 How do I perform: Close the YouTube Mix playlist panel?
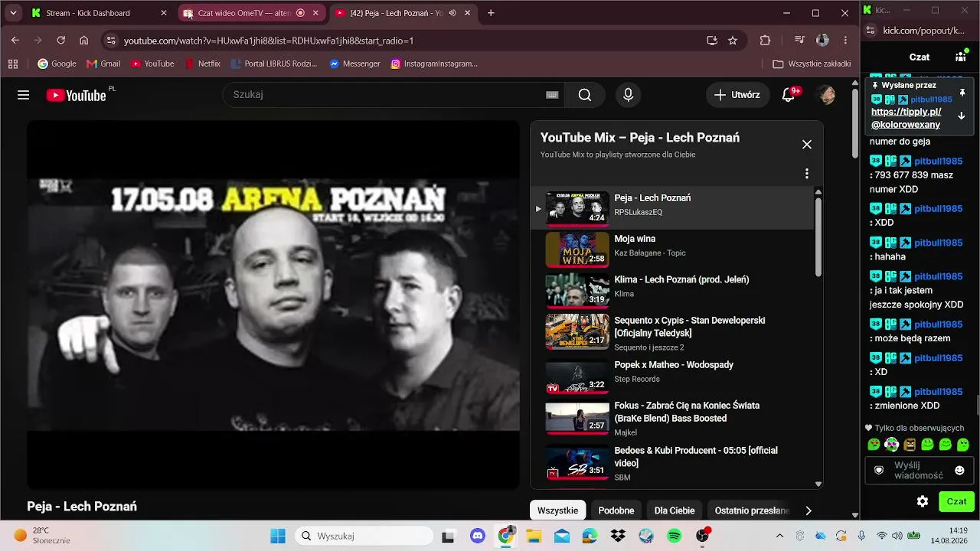coord(806,145)
